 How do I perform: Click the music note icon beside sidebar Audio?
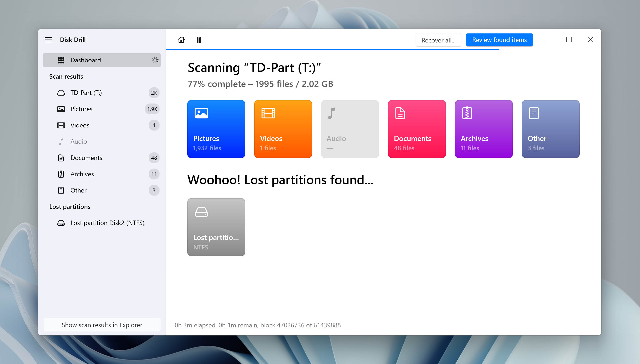pyautogui.click(x=61, y=142)
